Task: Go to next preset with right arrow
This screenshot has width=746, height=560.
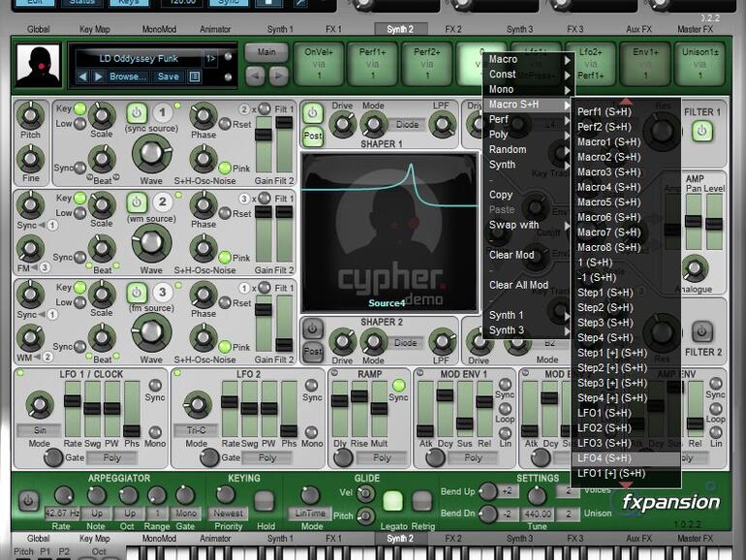Action: 98,77
